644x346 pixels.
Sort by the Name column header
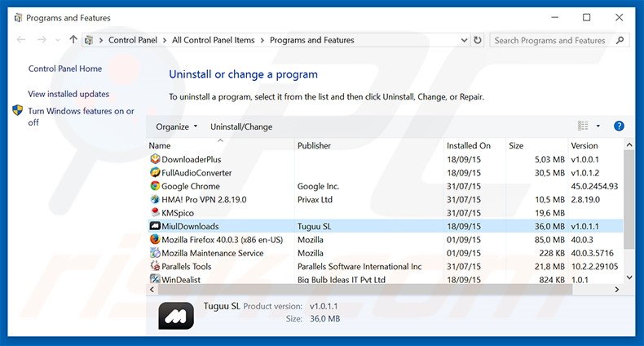pos(221,145)
